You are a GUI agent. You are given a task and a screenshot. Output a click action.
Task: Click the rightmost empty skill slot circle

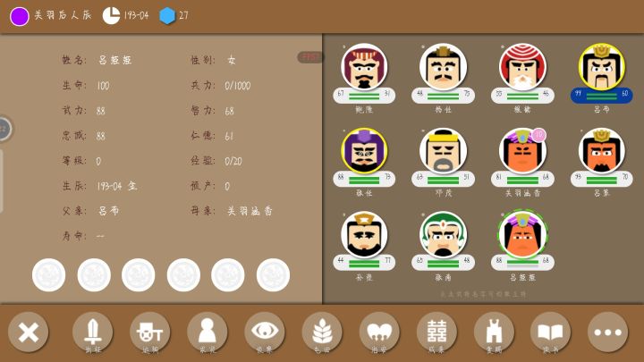coord(273,275)
